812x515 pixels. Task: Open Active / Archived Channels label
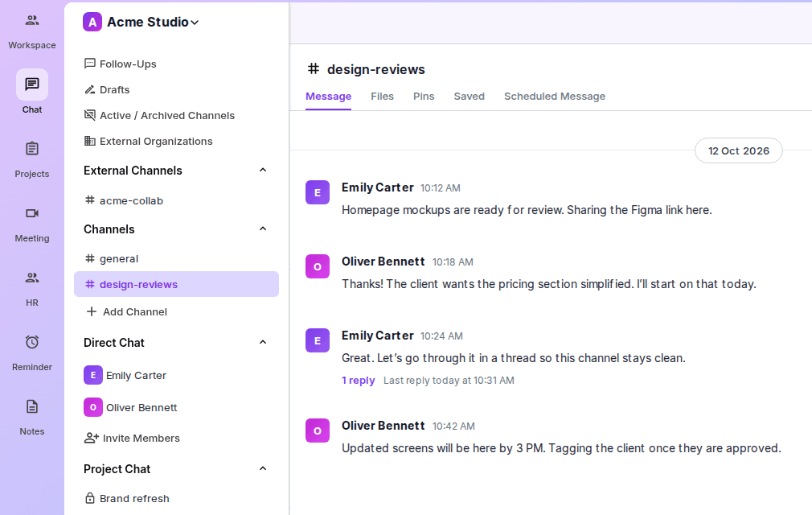pos(167,116)
